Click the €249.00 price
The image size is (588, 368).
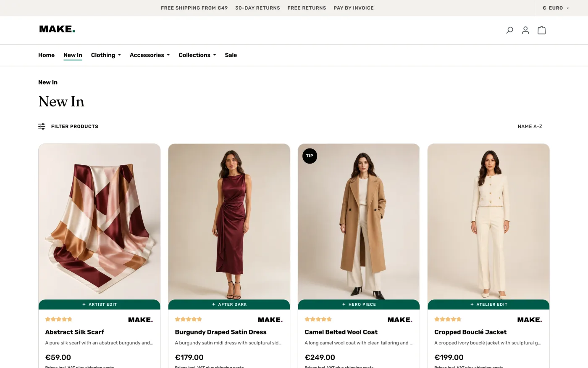click(x=320, y=357)
